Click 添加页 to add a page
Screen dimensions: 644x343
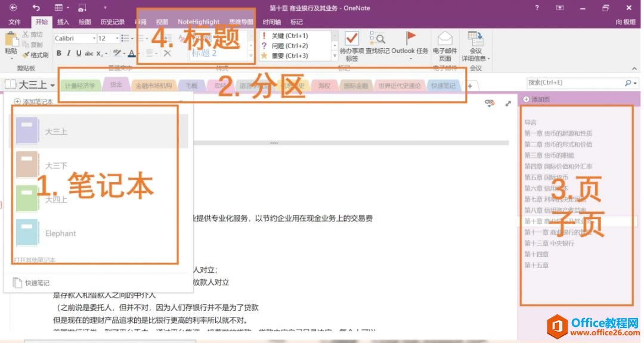[537, 99]
